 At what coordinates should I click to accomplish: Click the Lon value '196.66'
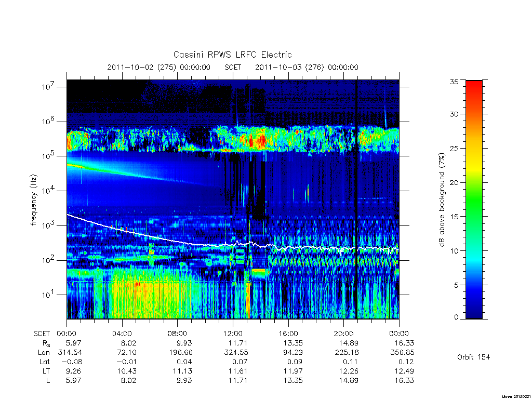pyautogui.click(x=180, y=353)
